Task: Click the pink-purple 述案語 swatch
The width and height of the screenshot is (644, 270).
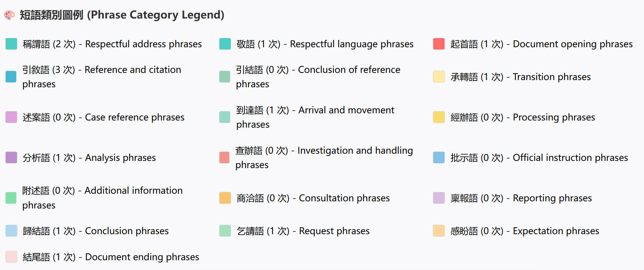Action: coord(11,117)
